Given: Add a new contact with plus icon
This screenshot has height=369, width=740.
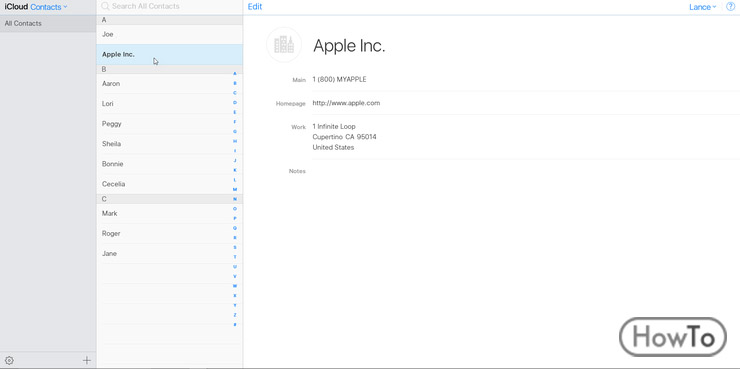Looking at the screenshot, I should coord(87,361).
